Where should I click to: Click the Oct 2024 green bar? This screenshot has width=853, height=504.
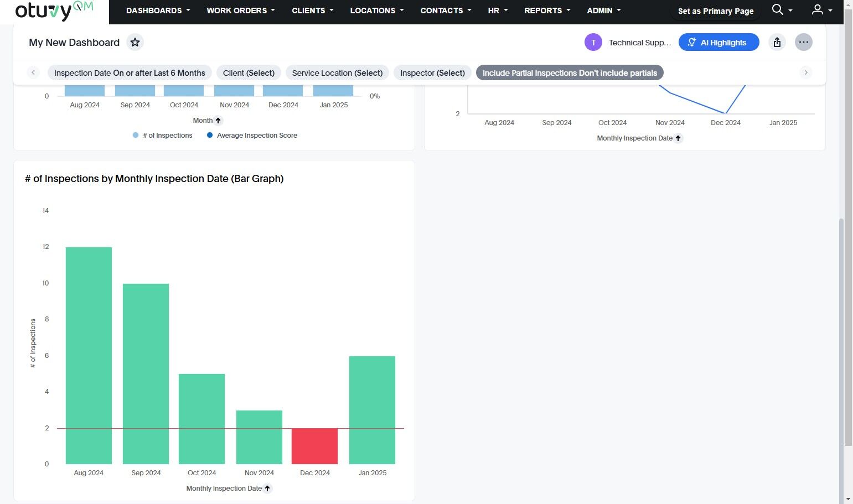coord(201,419)
